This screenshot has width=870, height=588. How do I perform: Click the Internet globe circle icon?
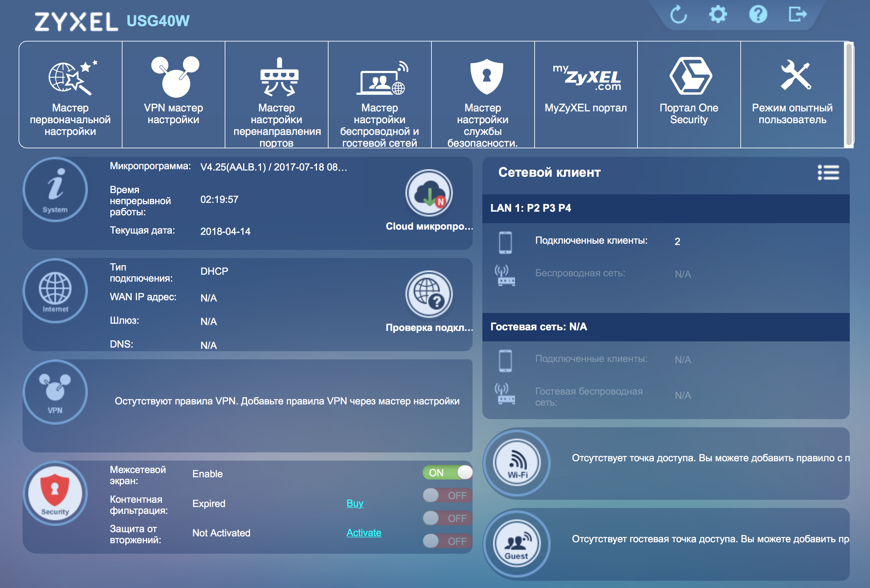pos(55,291)
